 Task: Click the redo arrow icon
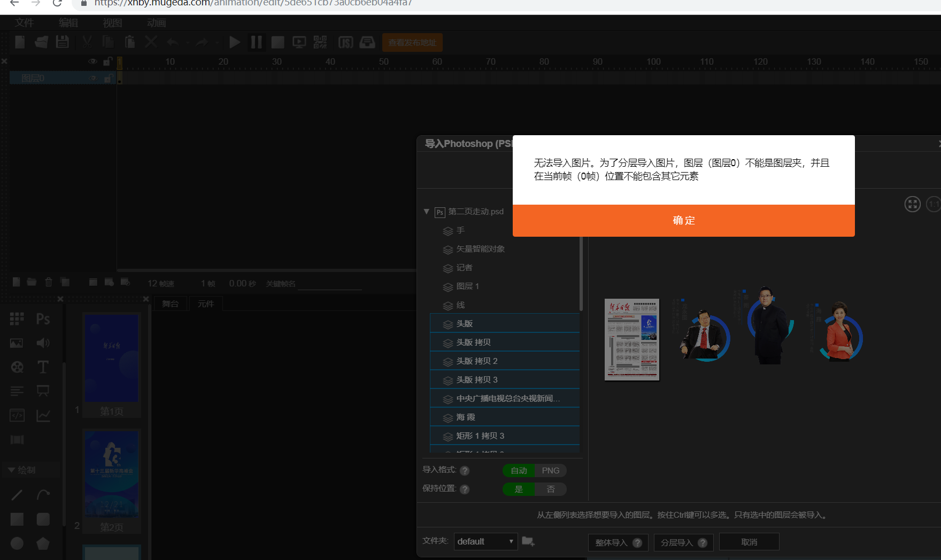pos(202,42)
